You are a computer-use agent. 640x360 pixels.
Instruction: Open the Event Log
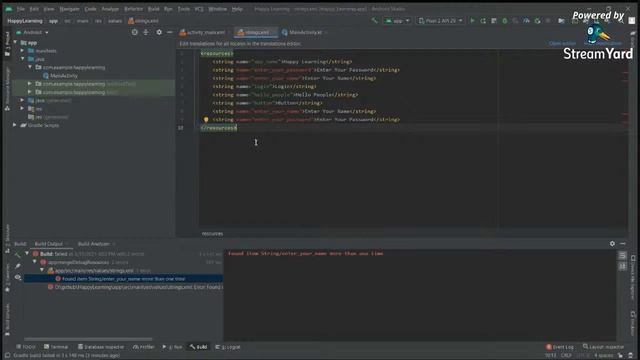point(560,347)
